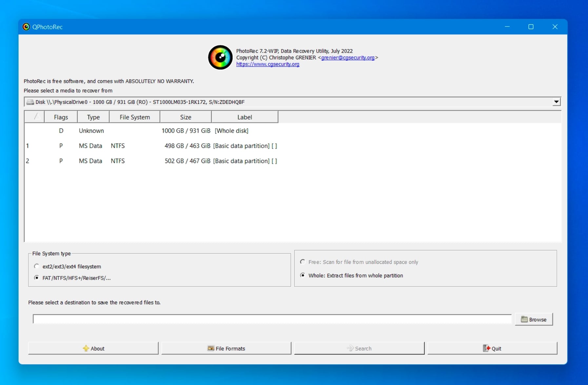The height and width of the screenshot is (385, 588).
Task: Click the PhotoRec eye logo image
Action: (x=220, y=57)
